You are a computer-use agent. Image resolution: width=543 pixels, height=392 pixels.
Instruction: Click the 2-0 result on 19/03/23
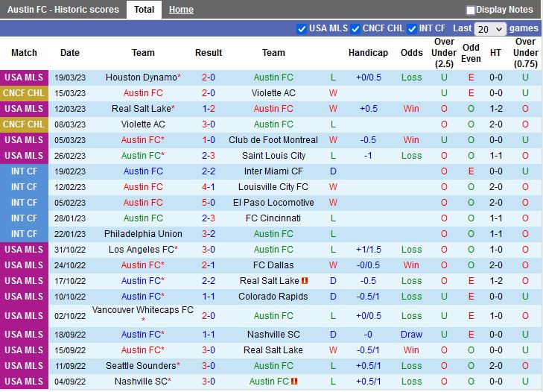coord(209,78)
